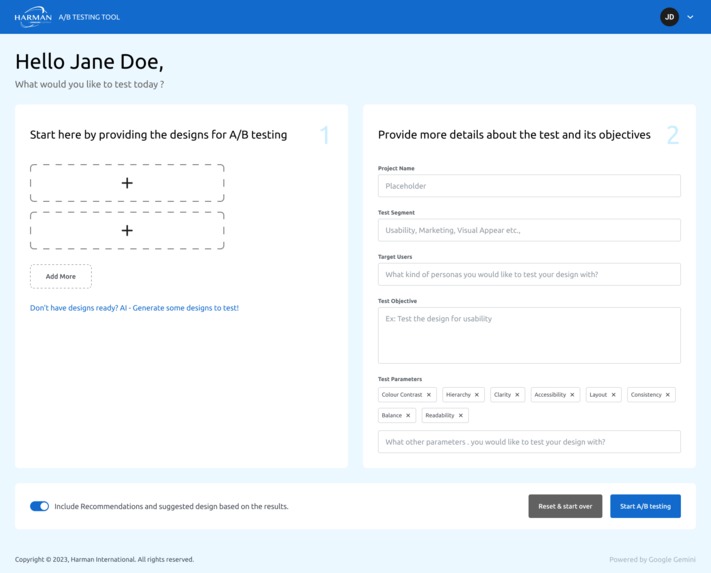Click Powered by Google Gemini text
The image size is (711, 573).
tap(652, 559)
